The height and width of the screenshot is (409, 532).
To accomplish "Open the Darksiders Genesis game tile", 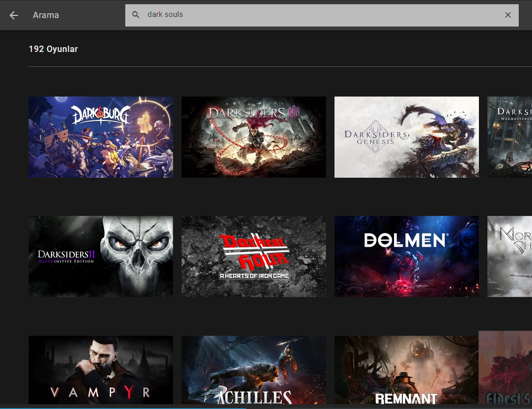I will (x=407, y=137).
